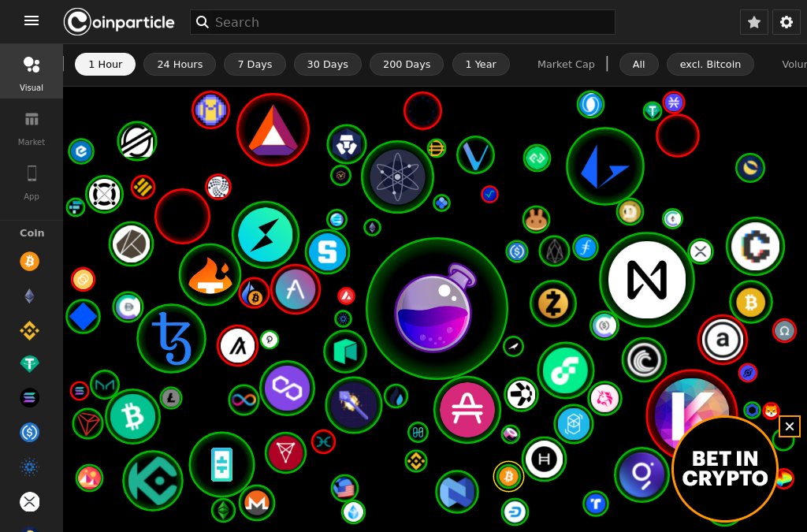The image size is (807, 532).
Task: Open the Bet in Crypto advertisement
Action: point(725,468)
